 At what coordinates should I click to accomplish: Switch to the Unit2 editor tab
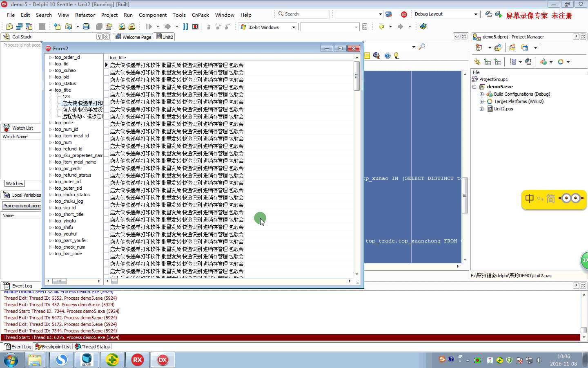(x=165, y=37)
